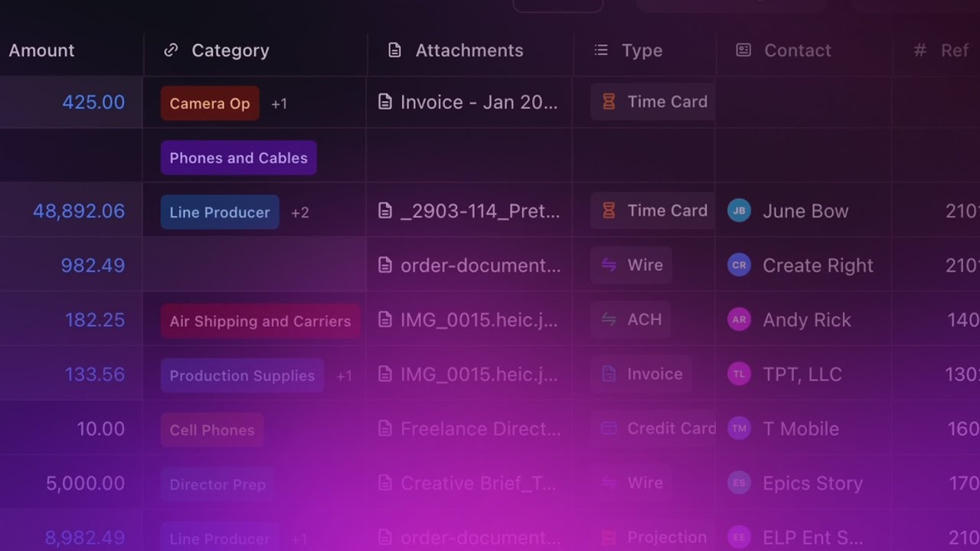Click the Ref column header
The height and width of the screenshot is (551, 980).
[x=955, y=51]
